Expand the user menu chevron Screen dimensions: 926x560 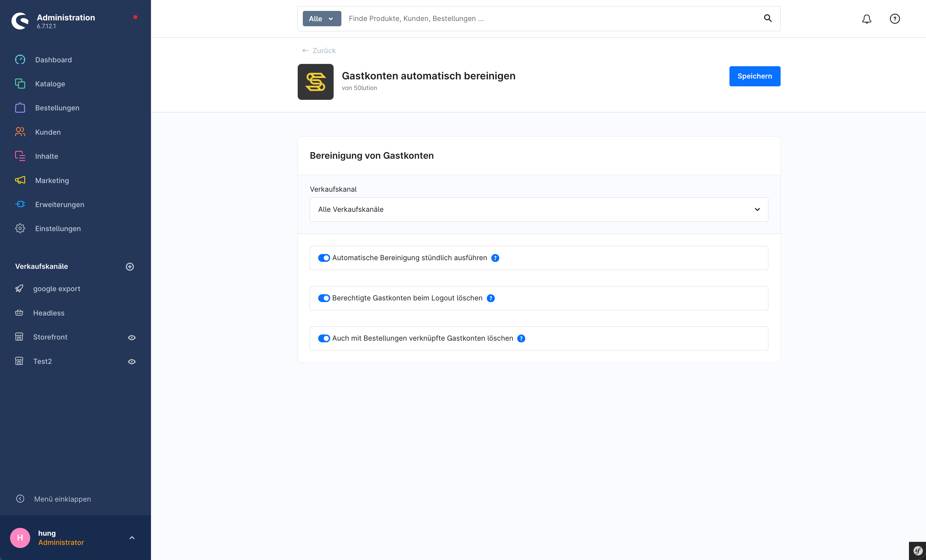(132, 537)
